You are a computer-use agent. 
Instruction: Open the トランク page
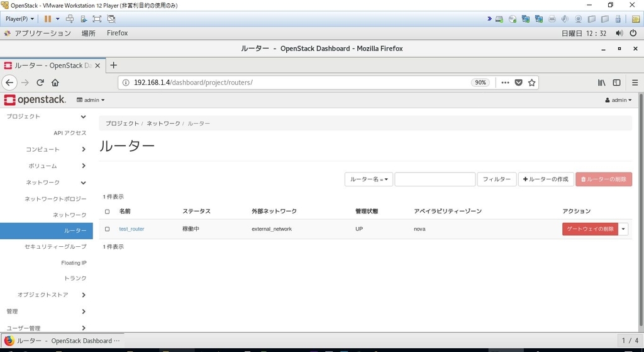pos(75,278)
